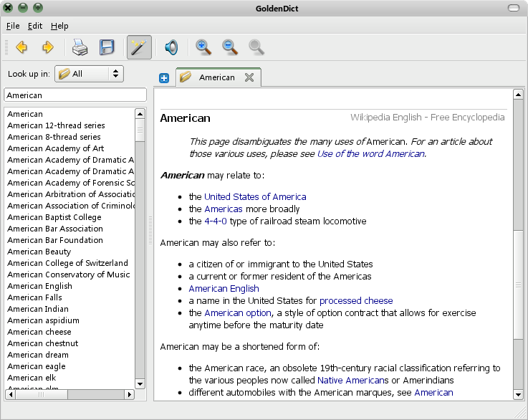The width and height of the screenshot is (528, 420).
Task: Save the article with floppy disk icon
Action: tap(107, 47)
